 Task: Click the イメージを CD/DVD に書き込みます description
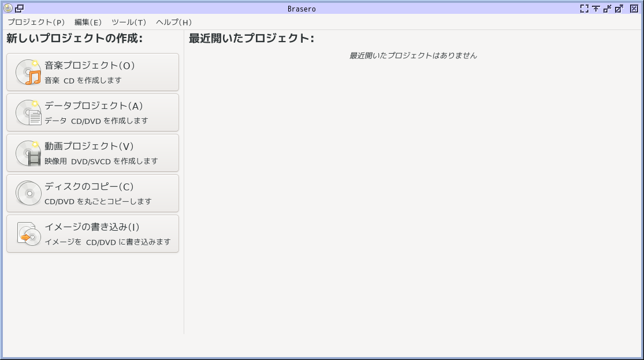pyautogui.click(x=107, y=242)
